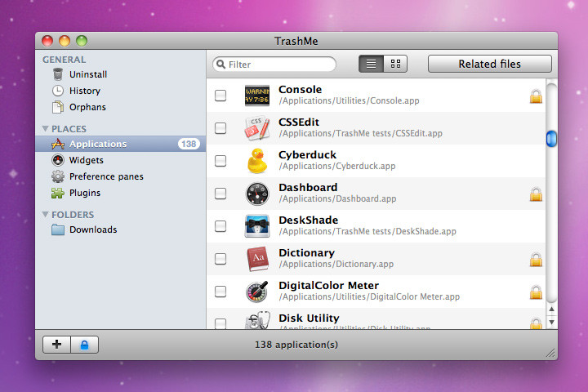Check the Cyberduck checkbox
The height and width of the screenshot is (392, 588).
[220, 161]
